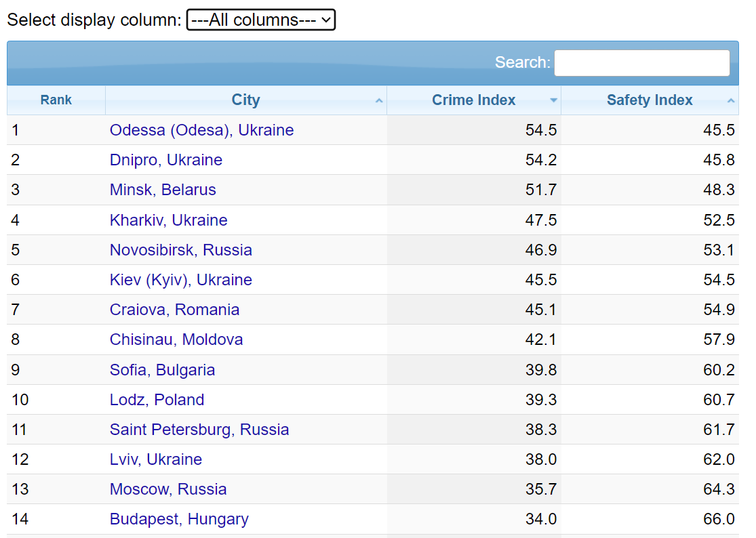756x538 pixels.
Task: Click the Safety Index sort arrow icon
Action: click(730, 101)
